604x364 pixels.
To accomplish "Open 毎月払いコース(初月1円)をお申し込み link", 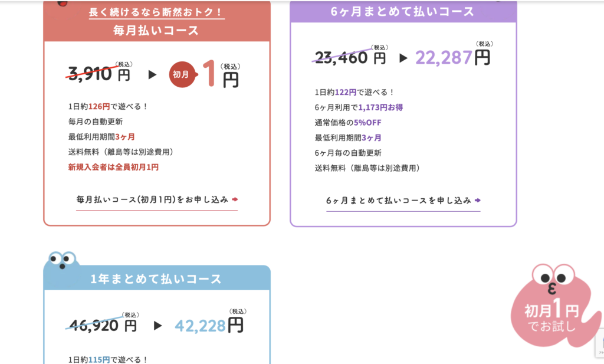I will point(152,200).
